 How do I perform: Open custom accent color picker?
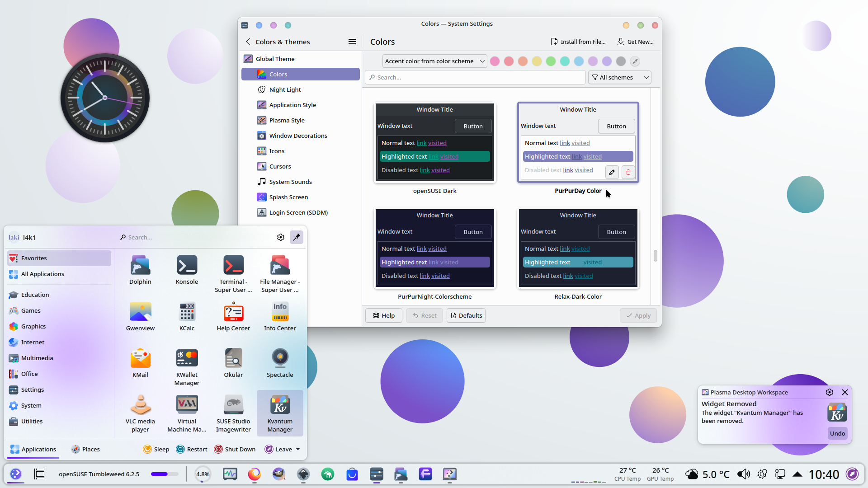click(x=635, y=61)
